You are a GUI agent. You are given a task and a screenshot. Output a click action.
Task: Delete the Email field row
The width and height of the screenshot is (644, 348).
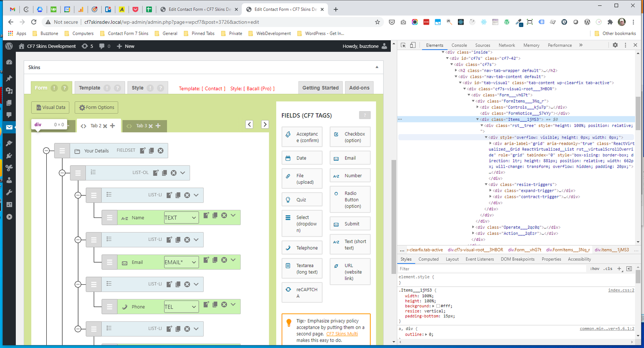(x=224, y=260)
